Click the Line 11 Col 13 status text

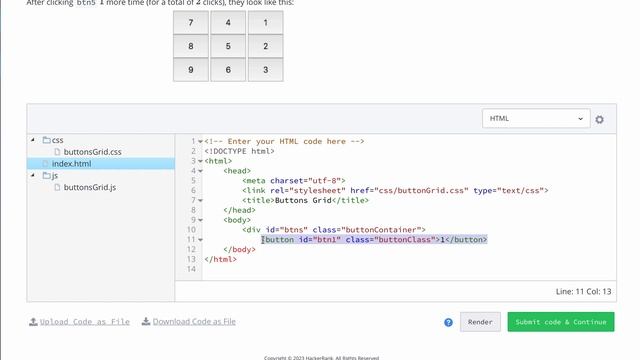(x=583, y=291)
